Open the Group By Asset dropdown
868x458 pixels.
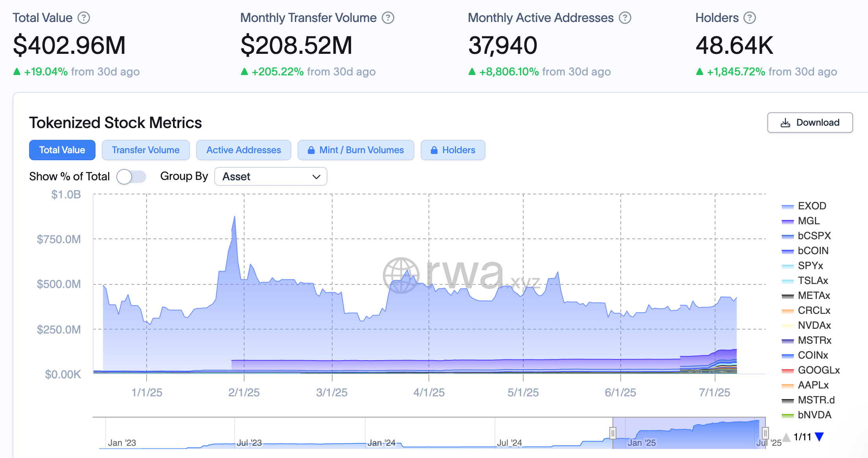click(270, 177)
